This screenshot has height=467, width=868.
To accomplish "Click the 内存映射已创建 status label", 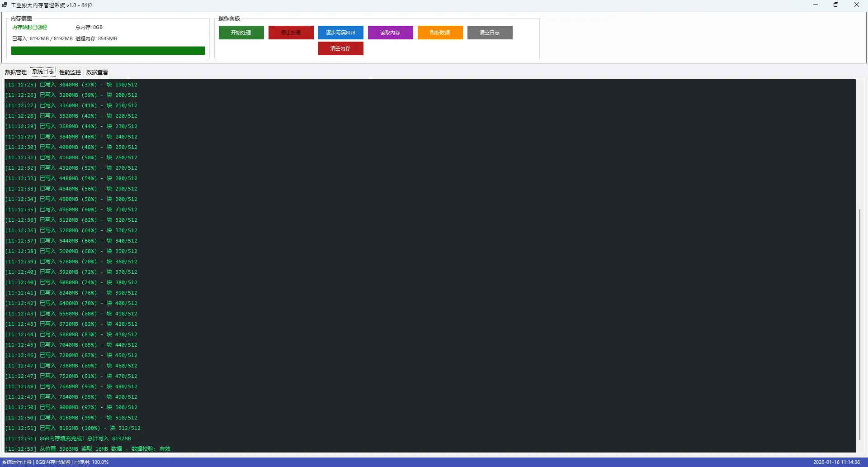I will coord(30,27).
